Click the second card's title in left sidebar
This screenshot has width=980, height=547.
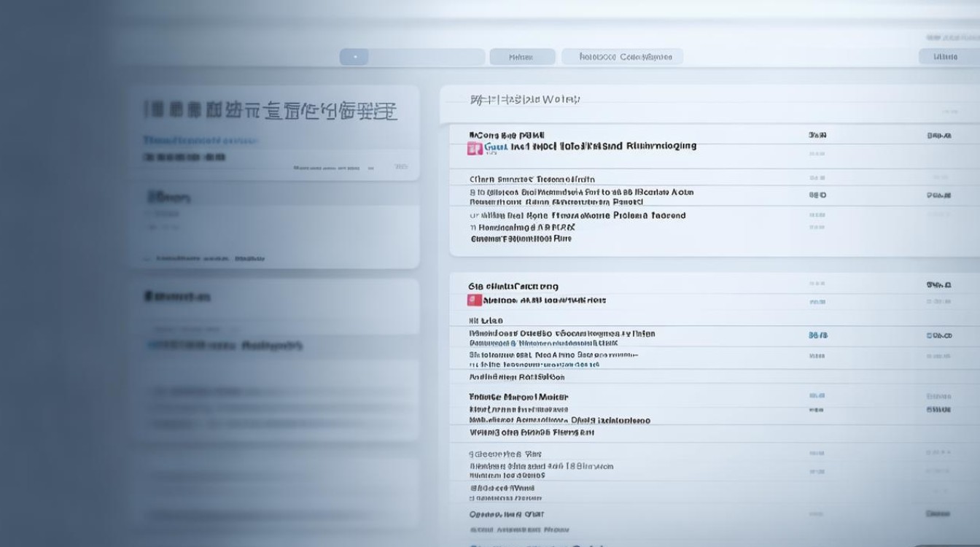(168, 197)
